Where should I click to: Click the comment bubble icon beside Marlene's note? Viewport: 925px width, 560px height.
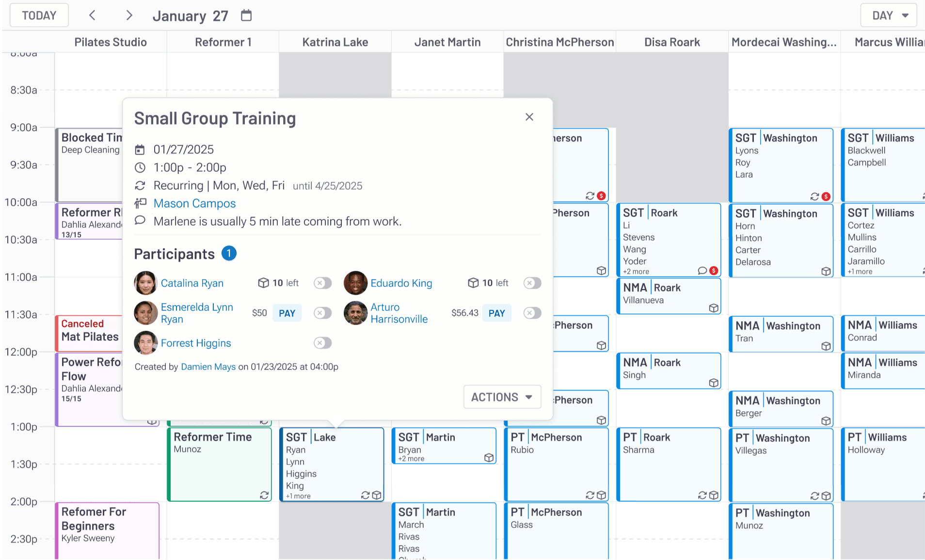140,221
